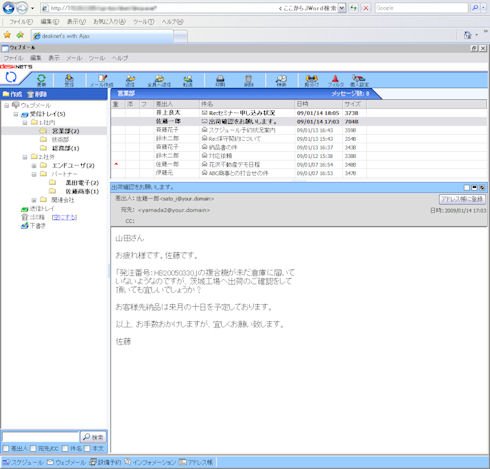The width and height of the screenshot is (490, 469).
Task: Click the Forward (転送) toolbar icon
Action: 188,80
